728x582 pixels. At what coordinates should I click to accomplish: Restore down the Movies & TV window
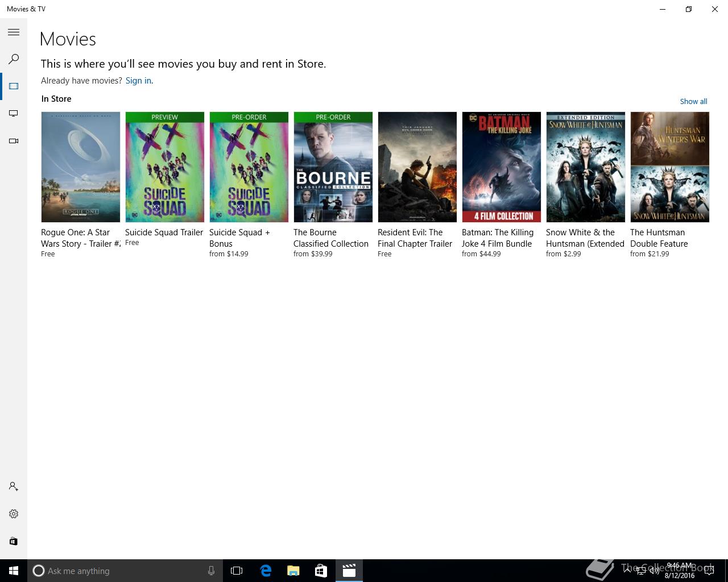[689, 9]
